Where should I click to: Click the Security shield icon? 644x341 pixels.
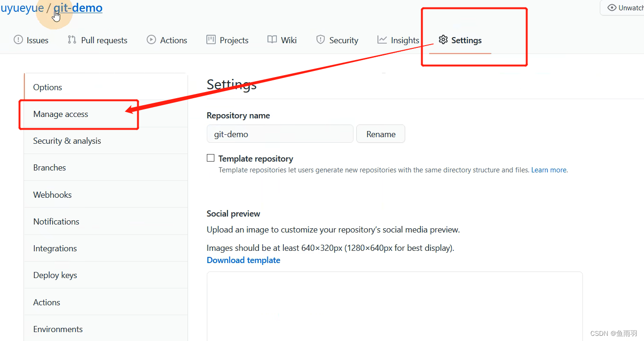pos(321,40)
